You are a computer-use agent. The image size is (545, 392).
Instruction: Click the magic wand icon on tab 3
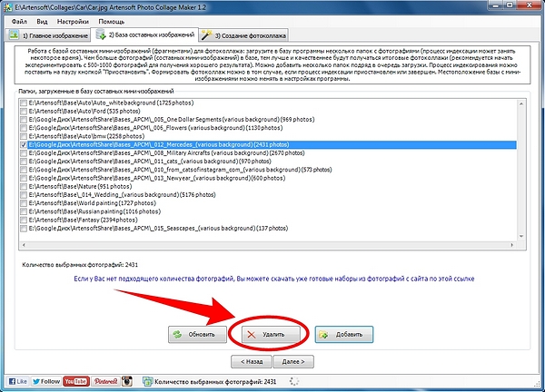pyautogui.click(x=207, y=35)
